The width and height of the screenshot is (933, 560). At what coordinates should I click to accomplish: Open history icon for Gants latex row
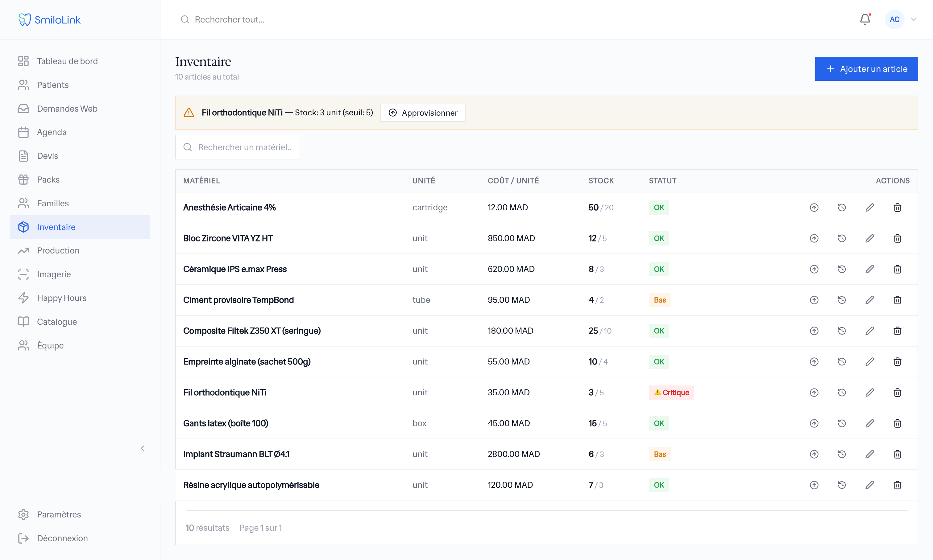click(x=842, y=423)
